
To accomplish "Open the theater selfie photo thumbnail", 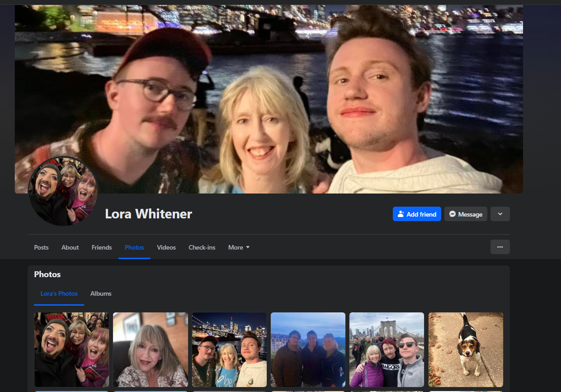I will coord(71,349).
